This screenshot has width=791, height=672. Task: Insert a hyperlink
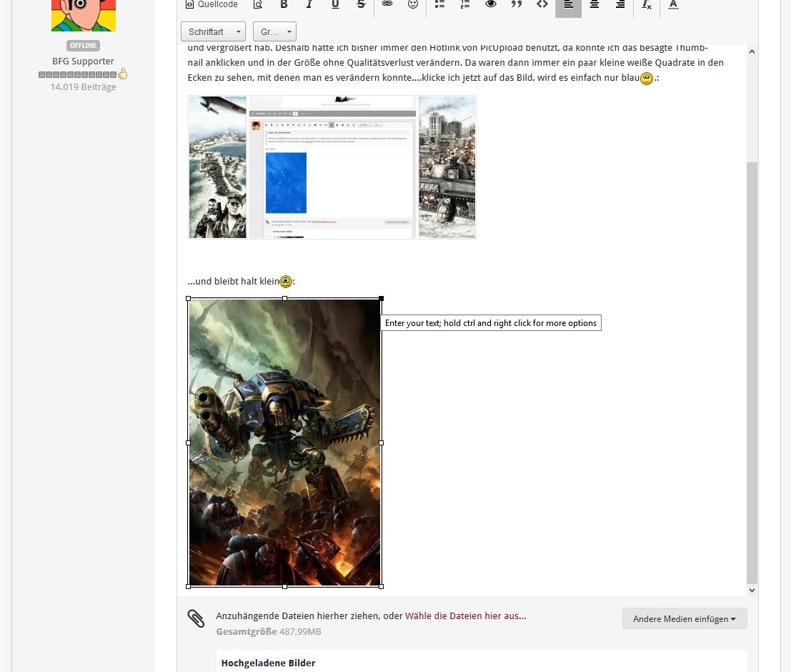tap(387, 4)
